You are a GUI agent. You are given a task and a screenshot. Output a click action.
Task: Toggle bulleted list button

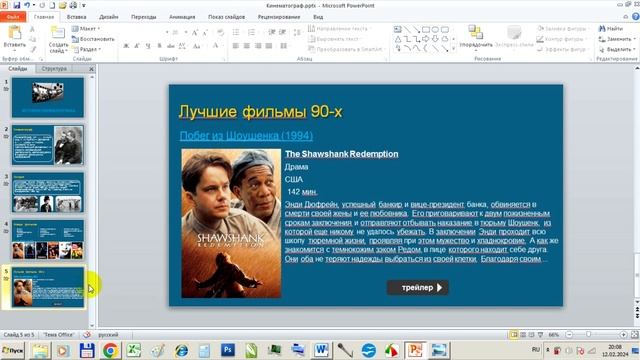point(236,32)
